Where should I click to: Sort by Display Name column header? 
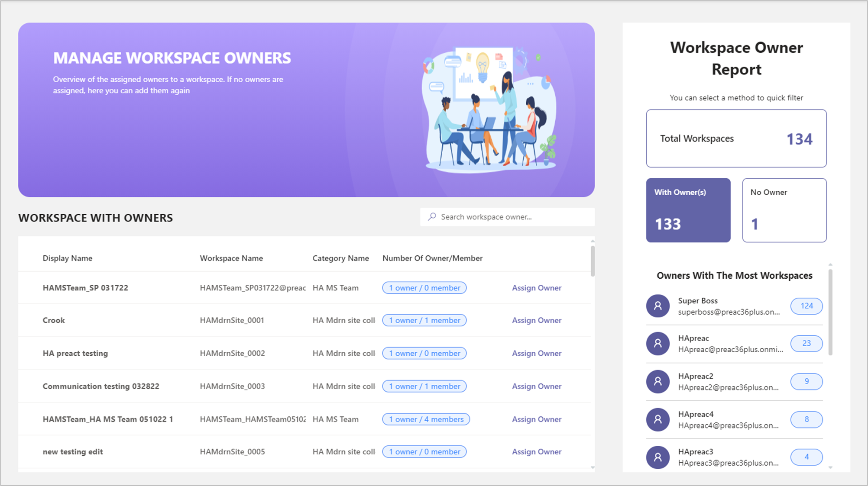click(67, 258)
